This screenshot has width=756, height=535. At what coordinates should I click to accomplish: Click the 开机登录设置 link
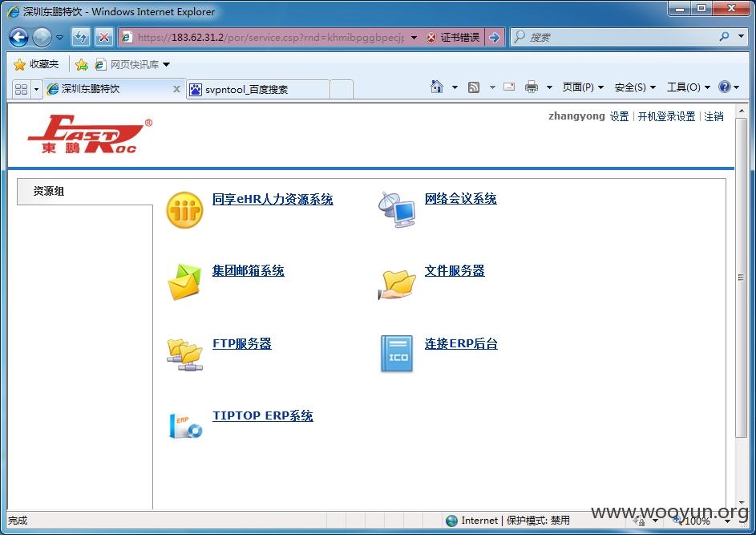666,116
